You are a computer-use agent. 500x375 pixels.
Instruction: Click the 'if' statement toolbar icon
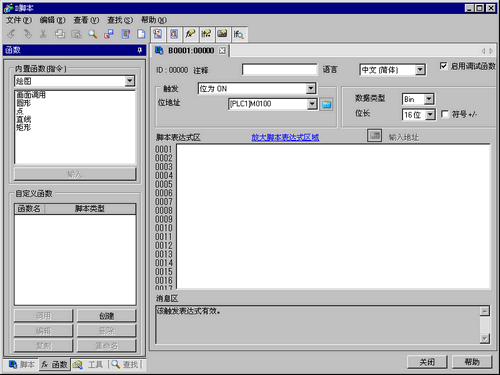206,34
